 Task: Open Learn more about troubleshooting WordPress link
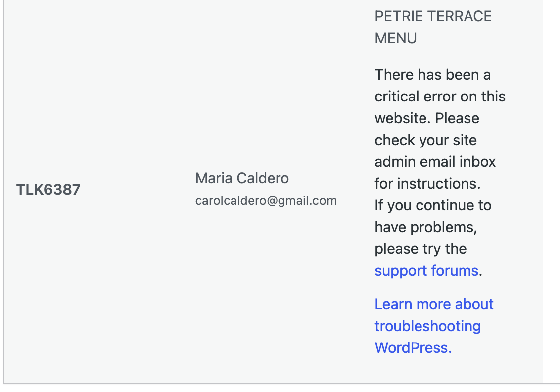click(434, 326)
